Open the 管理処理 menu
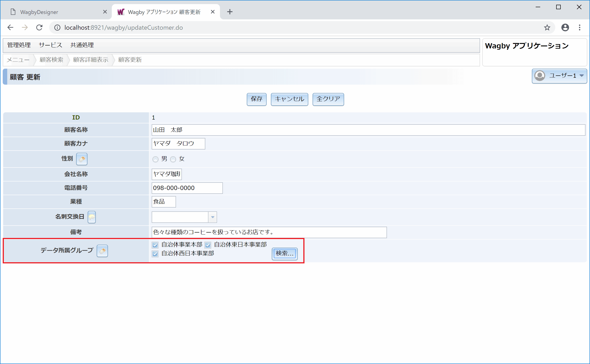The height and width of the screenshot is (364, 590). coord(19,45)
